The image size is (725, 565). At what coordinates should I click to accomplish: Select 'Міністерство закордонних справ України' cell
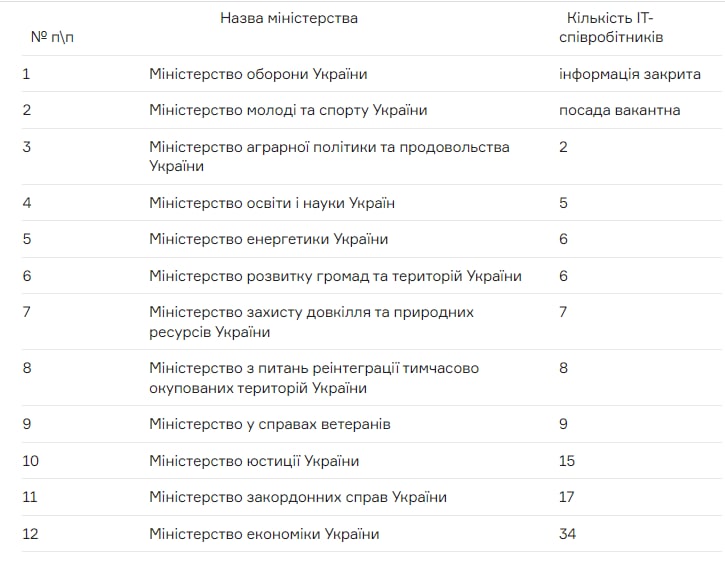coord(298,497)
